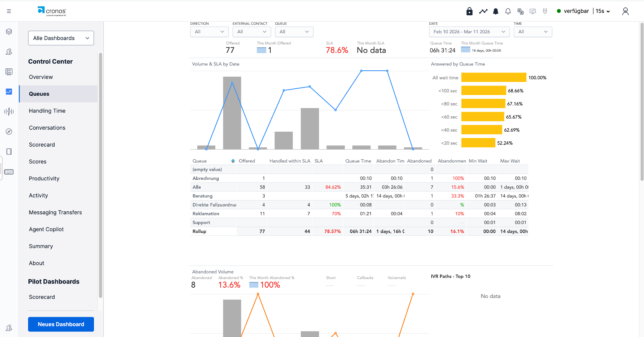Image resolution: width=644 pixels, height=337 pixels.
Task: Go to Handling Time menu item
Action: coord(47,111)
